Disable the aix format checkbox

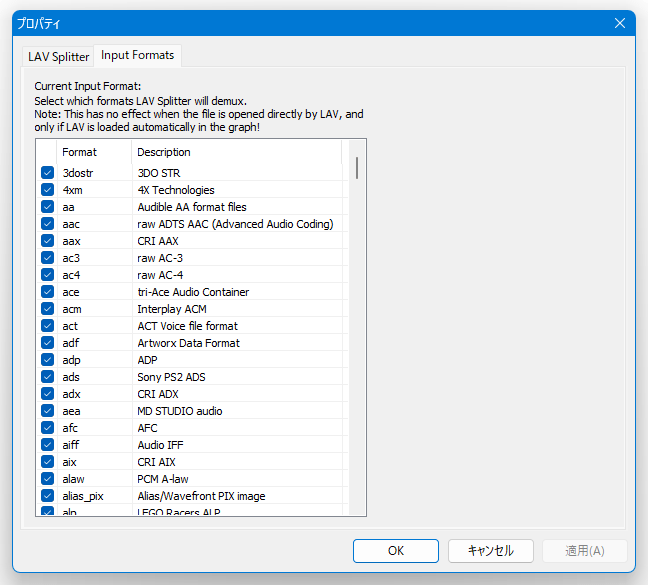48,461
